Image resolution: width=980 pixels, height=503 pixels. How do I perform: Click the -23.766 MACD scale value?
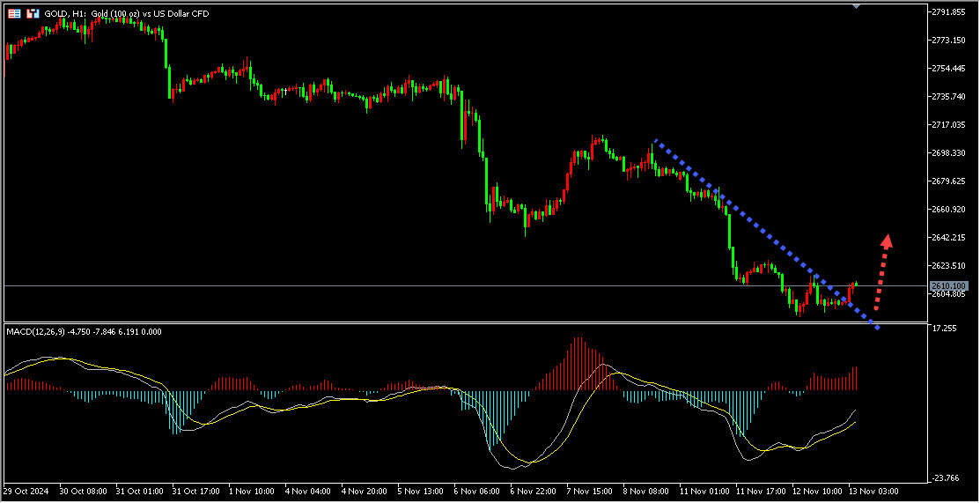tap(947, 478)
